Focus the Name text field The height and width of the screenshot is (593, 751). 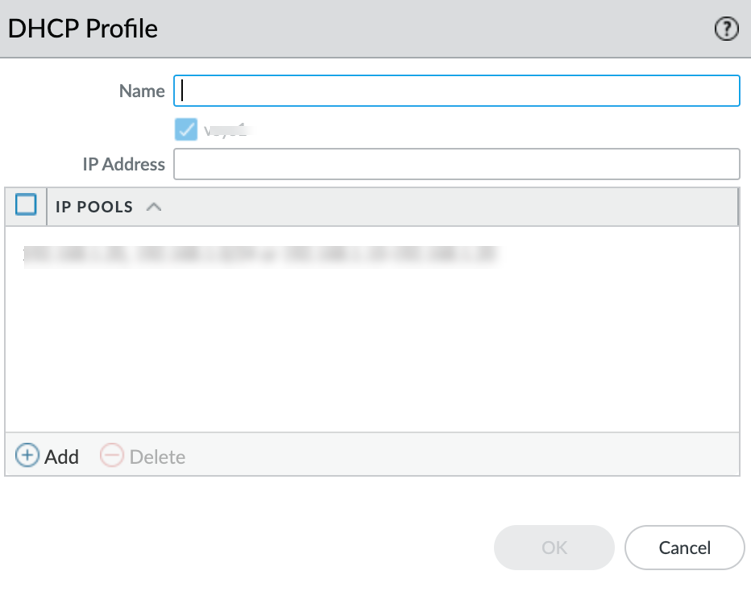pyautogui.click(x=456, y=91)
